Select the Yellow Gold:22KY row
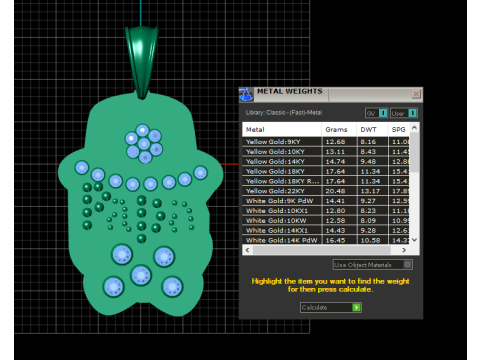This screenshot has height=360, width=480. click(x=326, y=191)
